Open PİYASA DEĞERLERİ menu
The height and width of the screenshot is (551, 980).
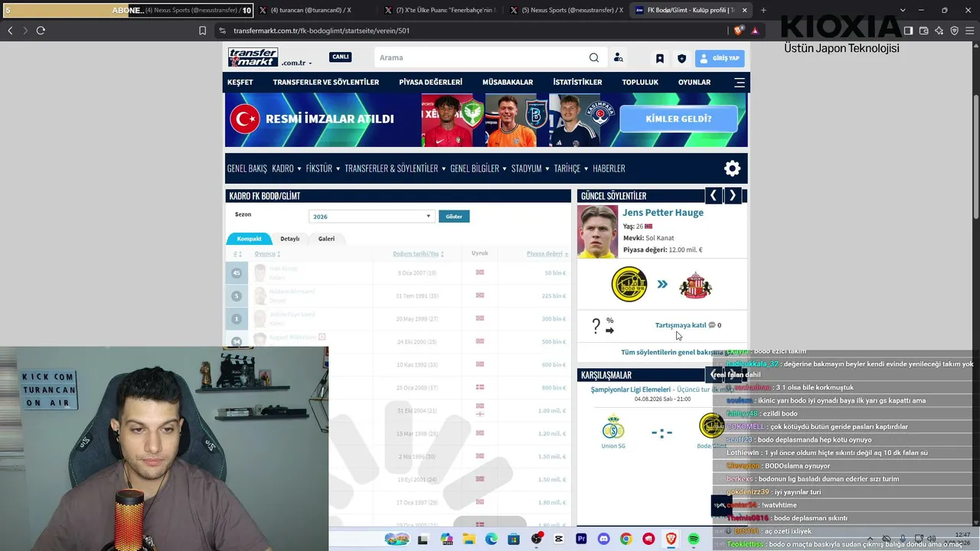[431, 83]
